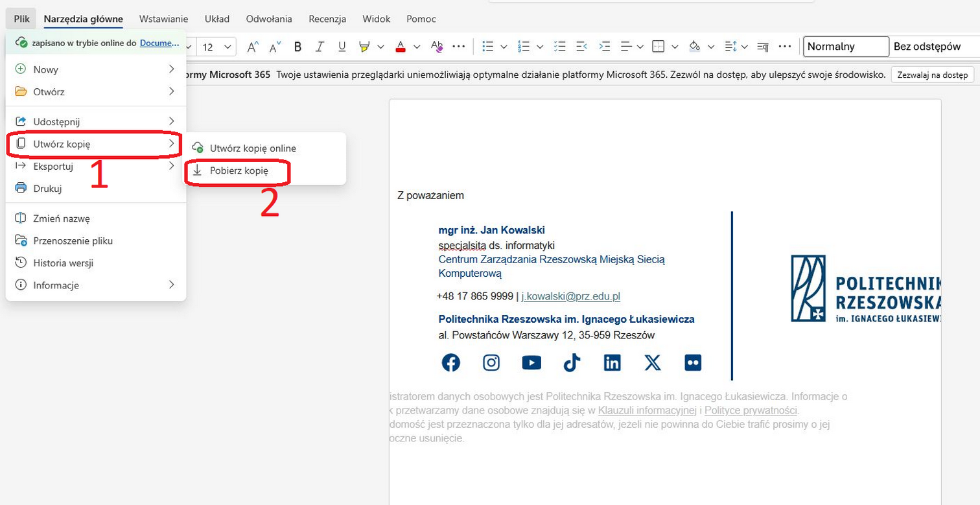Open the shading color dropdown arrow

coord(711,47)
